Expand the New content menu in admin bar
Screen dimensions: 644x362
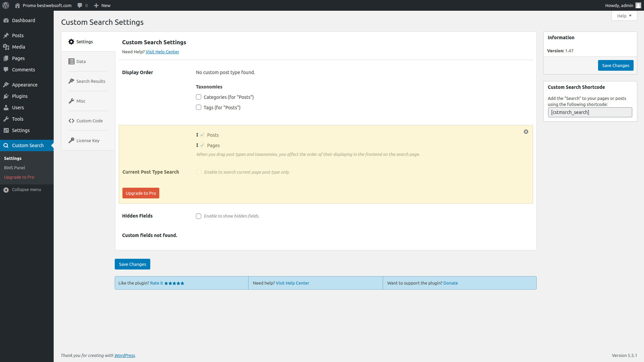pos(102,5)
